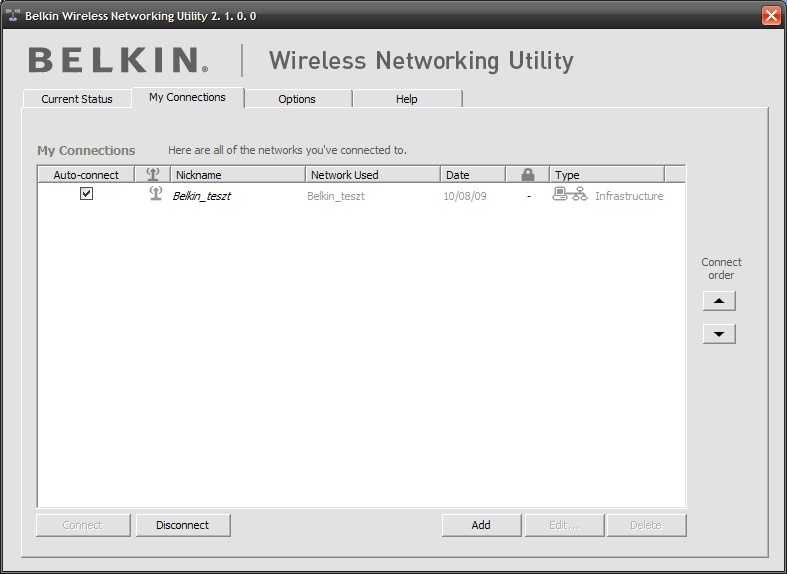Click the antenna icon beside Belkin_teszt
Screen dimensions: 787x574
156,194
